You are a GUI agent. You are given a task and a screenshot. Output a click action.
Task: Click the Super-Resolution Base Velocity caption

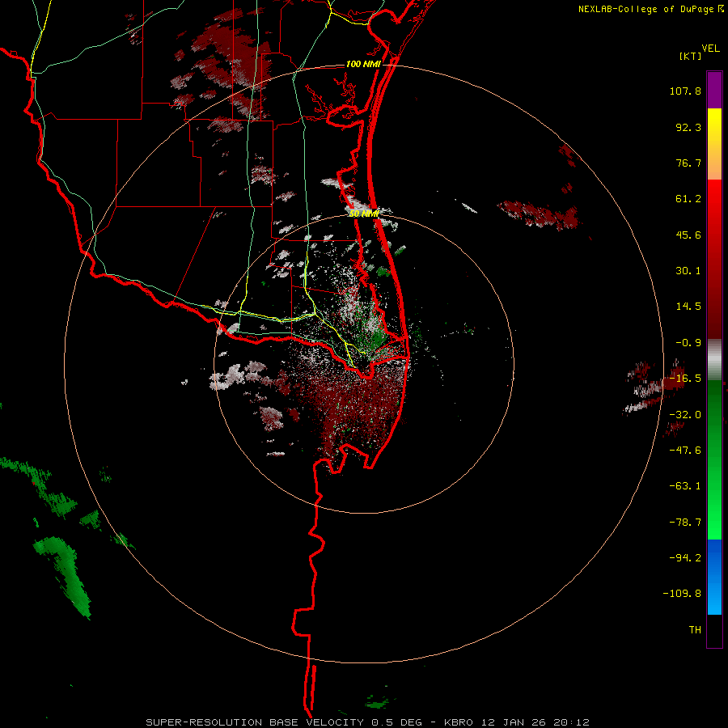point(367,722)
